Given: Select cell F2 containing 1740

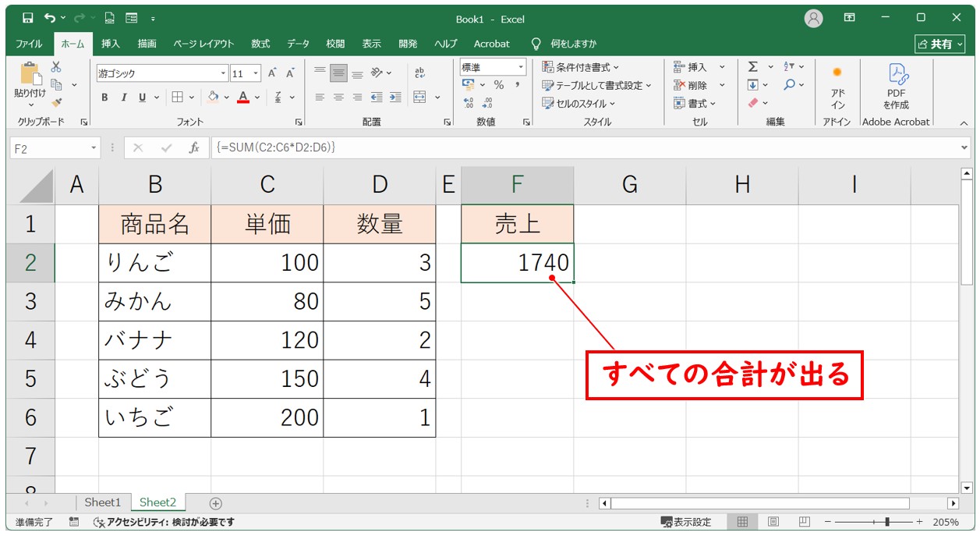Looking at the screenshot, I should tap(517, 263).
